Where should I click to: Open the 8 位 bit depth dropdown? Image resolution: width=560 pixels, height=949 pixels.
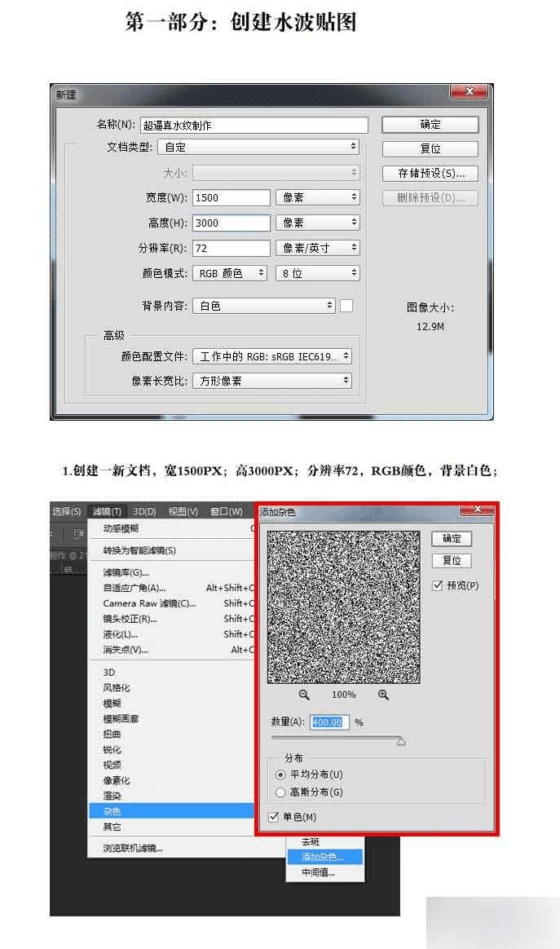318,274
